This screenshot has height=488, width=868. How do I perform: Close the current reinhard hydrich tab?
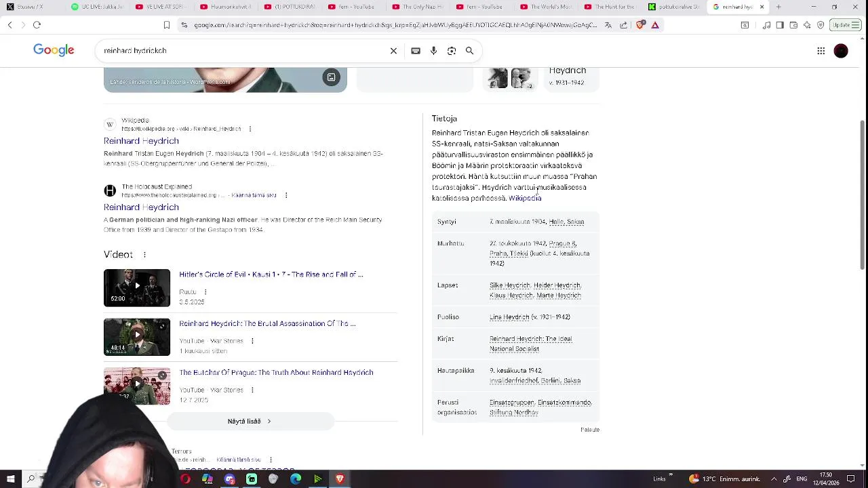coord(762,7)
